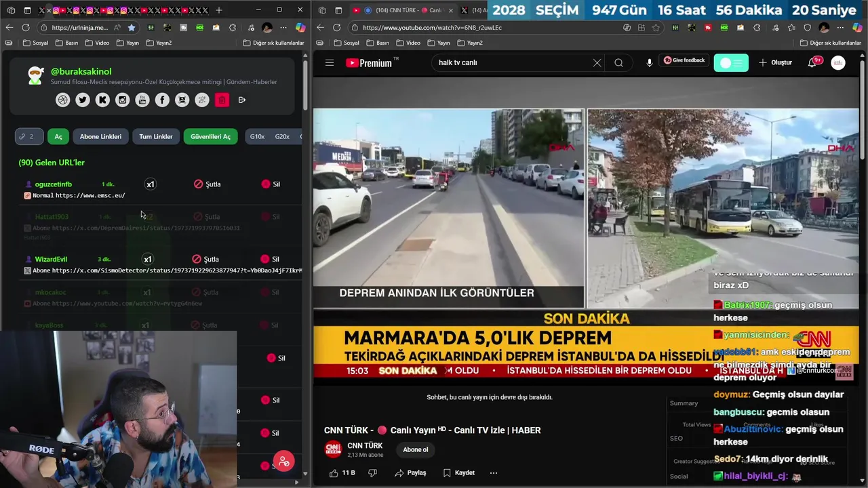Dislike the CNN TÜRK video
This screenshot has width=868, height=488.
coord(372,472)
